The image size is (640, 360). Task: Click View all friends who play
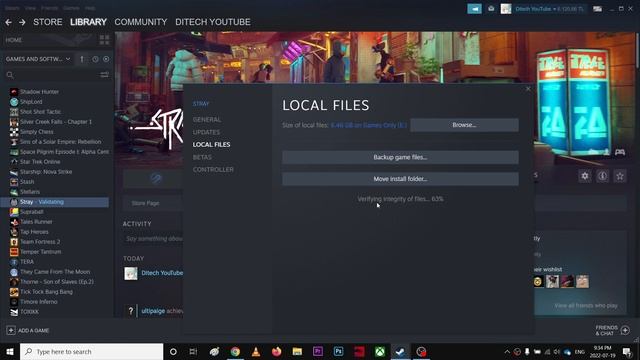586,305
